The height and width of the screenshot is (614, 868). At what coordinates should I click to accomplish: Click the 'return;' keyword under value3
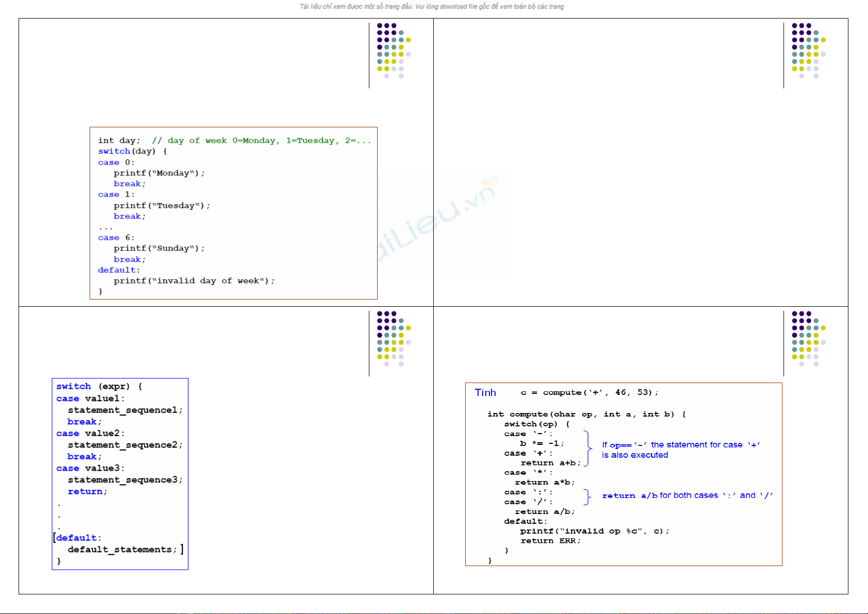[x=87, y=492]
